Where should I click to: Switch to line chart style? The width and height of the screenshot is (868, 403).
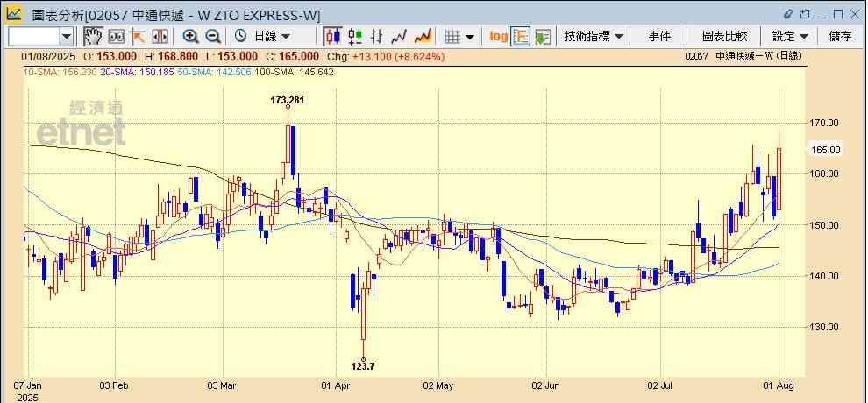point(399,37)
